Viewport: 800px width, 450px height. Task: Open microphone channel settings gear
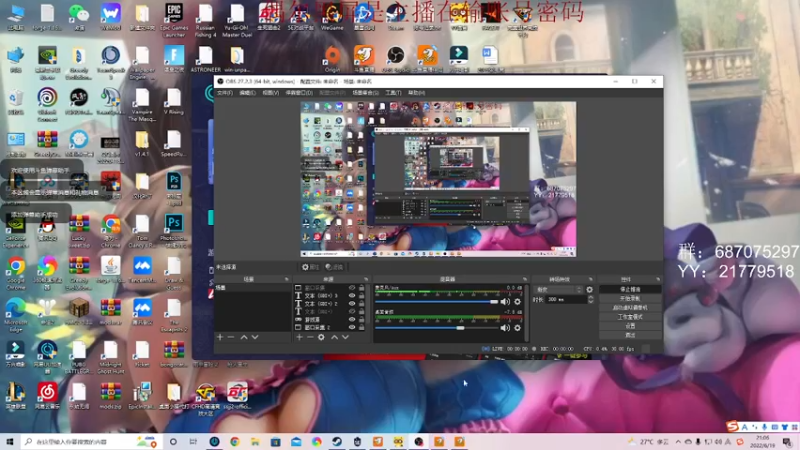pos(517,302)
